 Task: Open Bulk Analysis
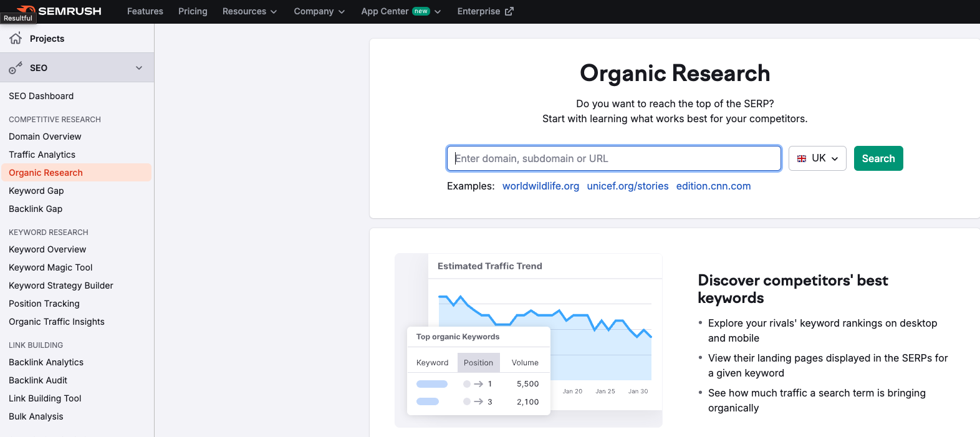pos(36,416)
